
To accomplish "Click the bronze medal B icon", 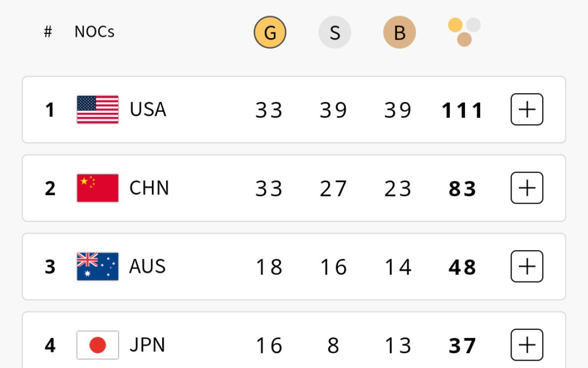I will point(399,32).
